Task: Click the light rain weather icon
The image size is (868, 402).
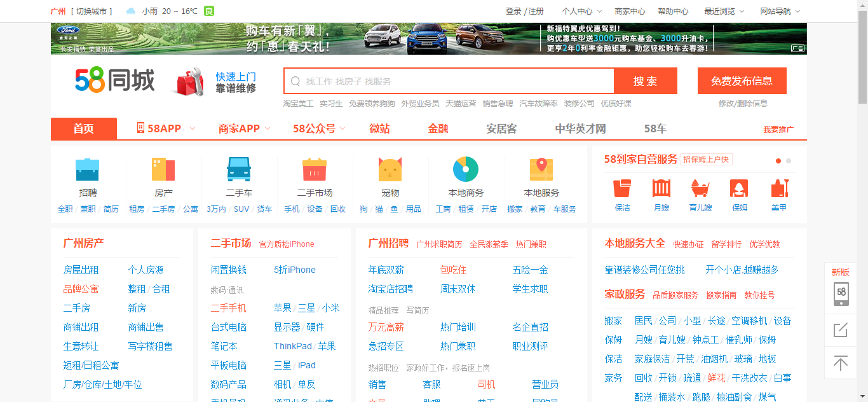Action: pos(131,11)
